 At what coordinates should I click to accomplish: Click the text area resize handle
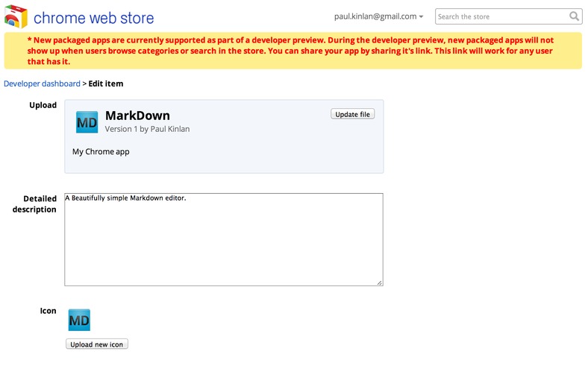[380, 283]
